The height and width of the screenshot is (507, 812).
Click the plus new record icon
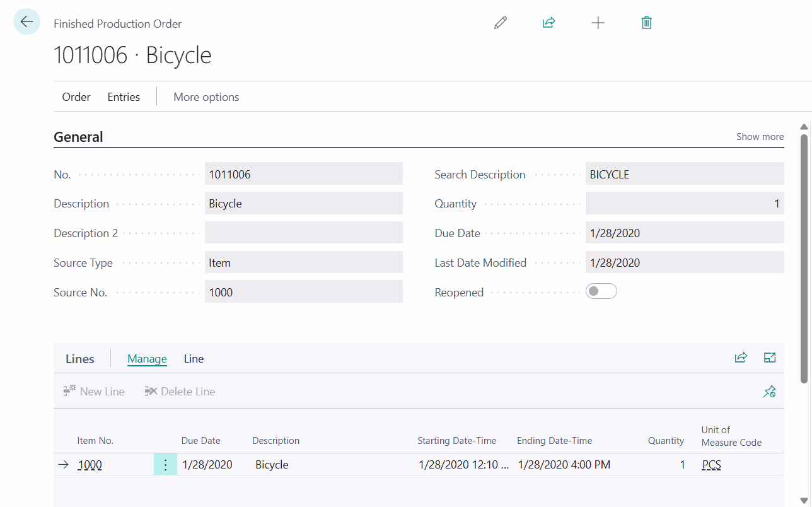click(598, 23)
